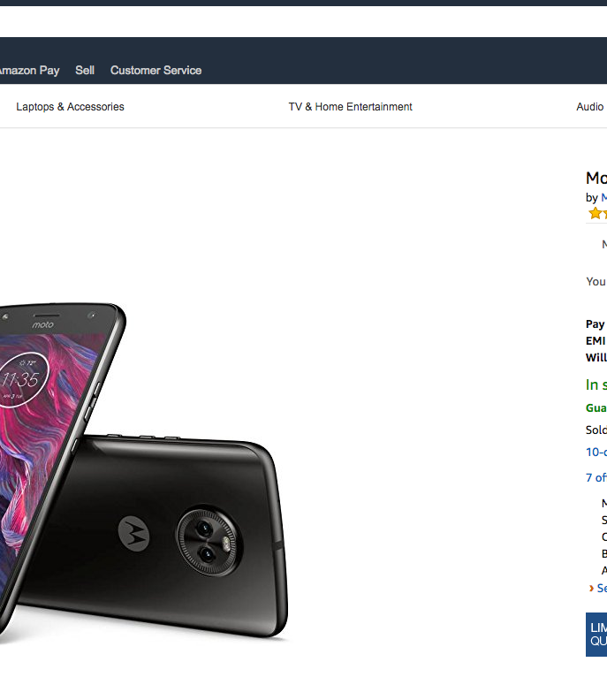Click the orange chevron beside See more
This screenshot has width=607, height=700.
[x=591, y=588]
